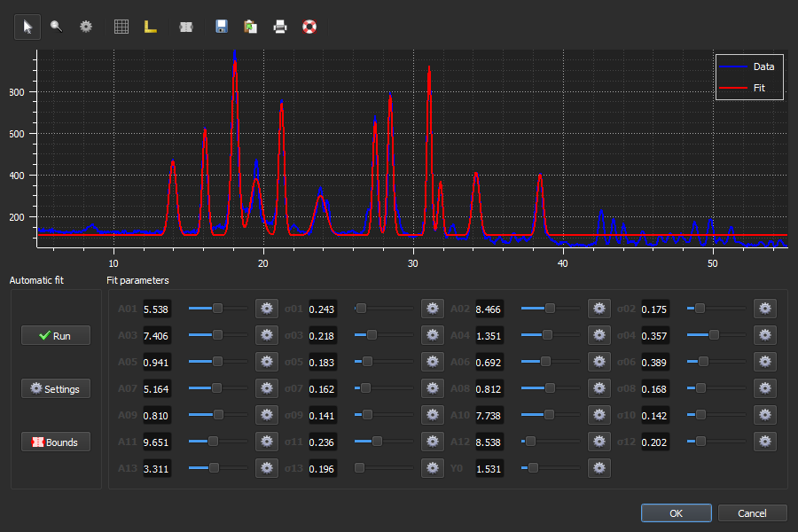
Task: Print the plot using printer icon
Action: pos(280,27)
